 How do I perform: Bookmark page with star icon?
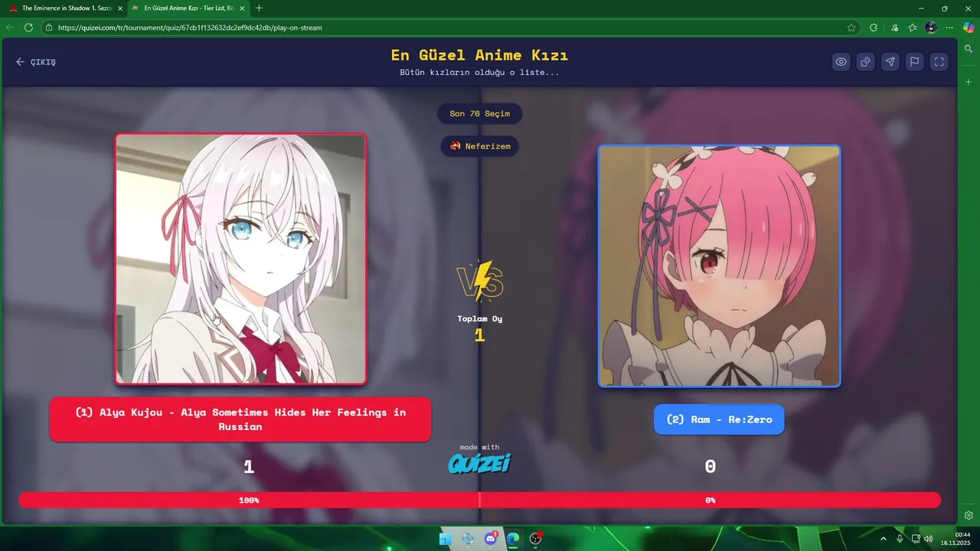(851, 28)
